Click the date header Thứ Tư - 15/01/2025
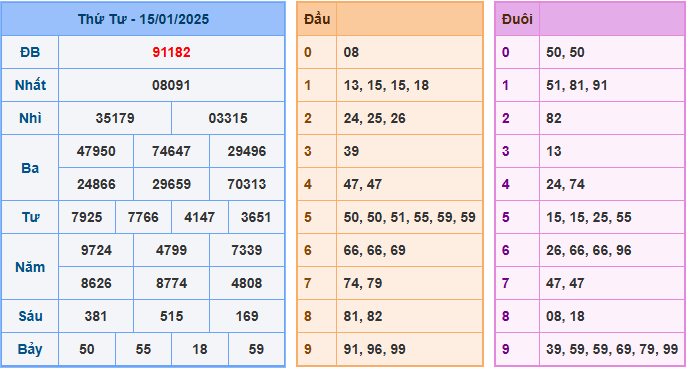This screenshot has width=687, height=369. click(x=143, y=19)
